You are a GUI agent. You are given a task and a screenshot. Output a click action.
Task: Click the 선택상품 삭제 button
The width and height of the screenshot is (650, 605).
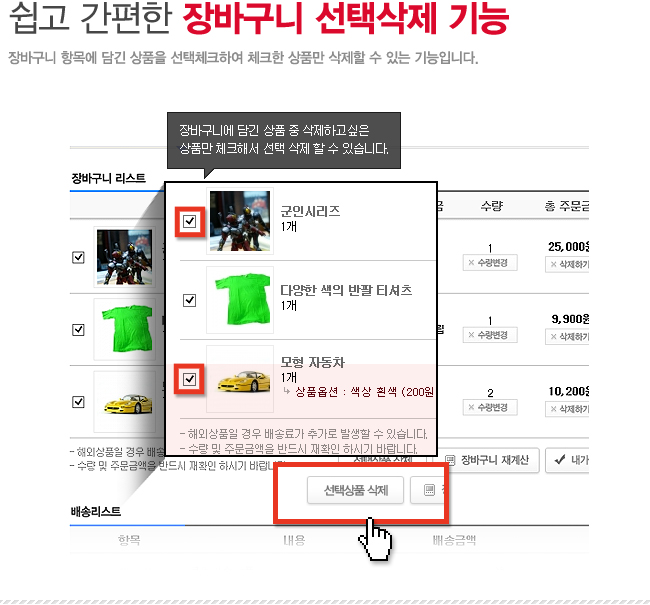(355, 491)
